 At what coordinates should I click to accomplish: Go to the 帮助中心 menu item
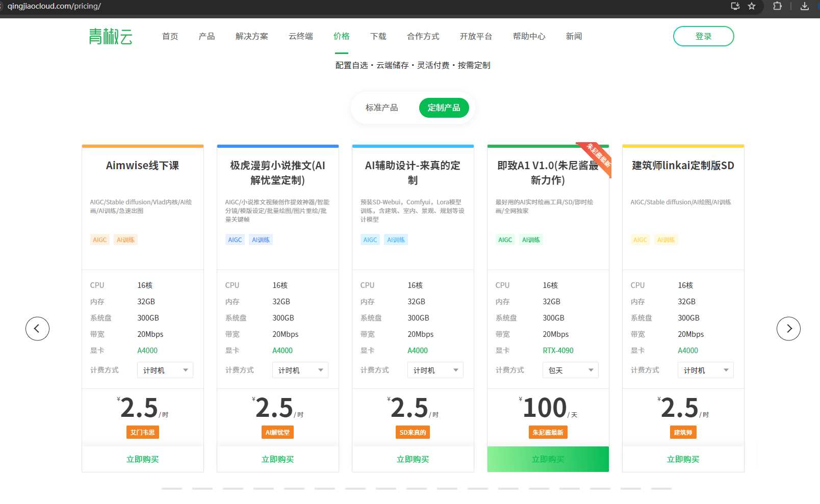coord(529,37)
